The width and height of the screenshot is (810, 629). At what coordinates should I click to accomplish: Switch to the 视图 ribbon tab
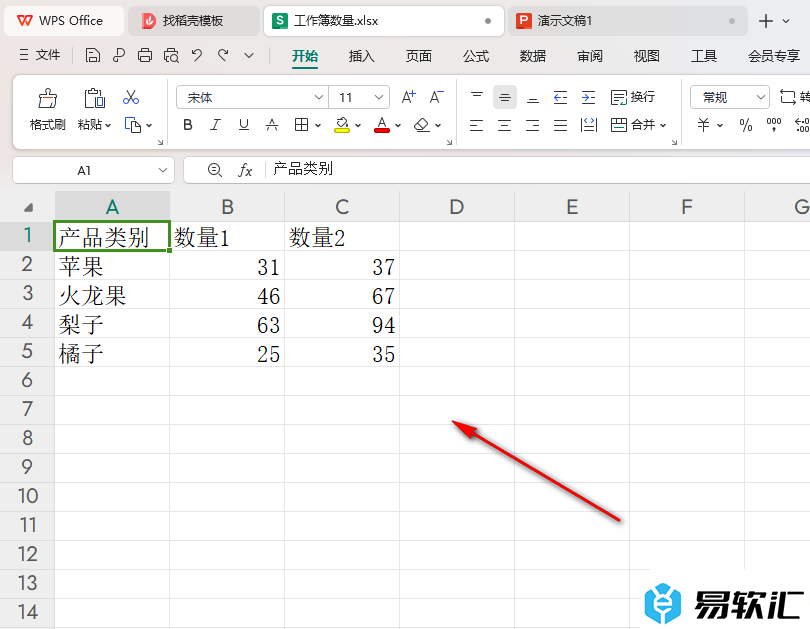pyautogui.click(x=647, y=56)
